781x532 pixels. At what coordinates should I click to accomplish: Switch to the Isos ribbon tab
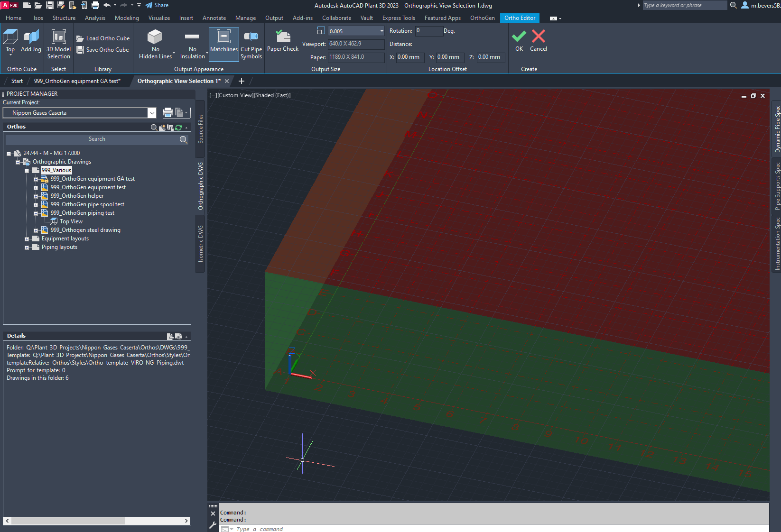[38, 18]
